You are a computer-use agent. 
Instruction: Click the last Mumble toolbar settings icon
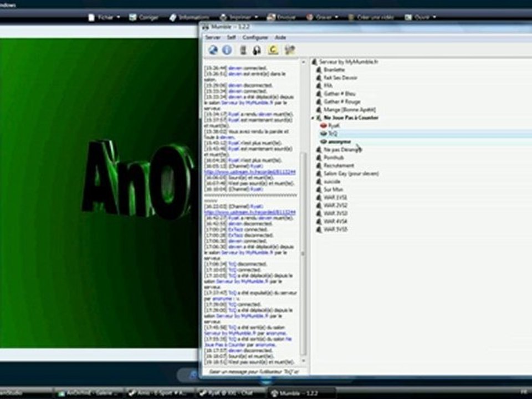click(x=290, y=50)
